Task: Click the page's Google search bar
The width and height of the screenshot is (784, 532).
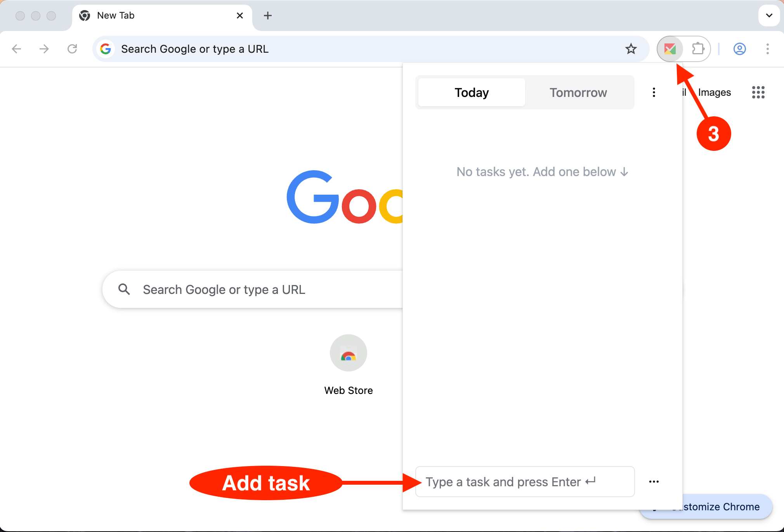Action: click(x=252, y=289)
